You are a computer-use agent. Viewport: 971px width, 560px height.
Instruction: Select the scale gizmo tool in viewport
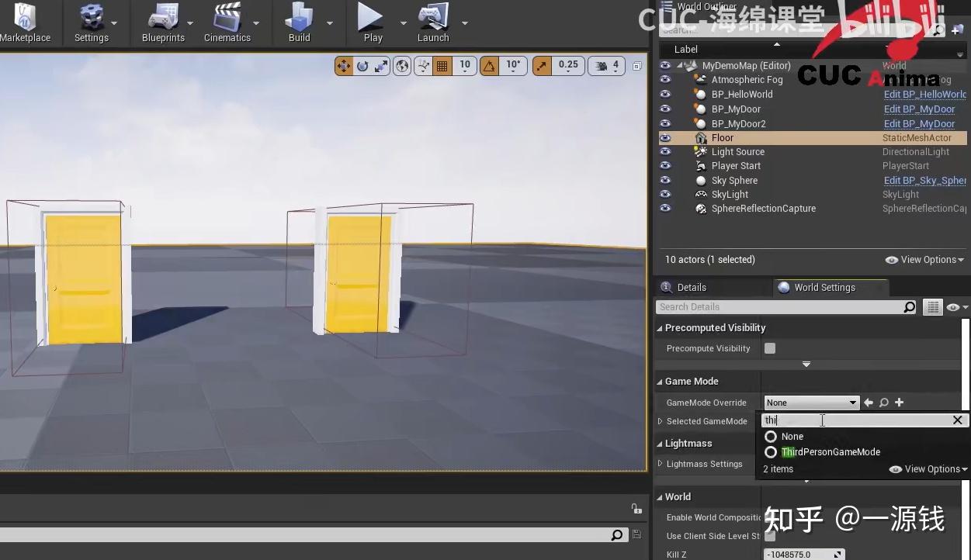381,66
